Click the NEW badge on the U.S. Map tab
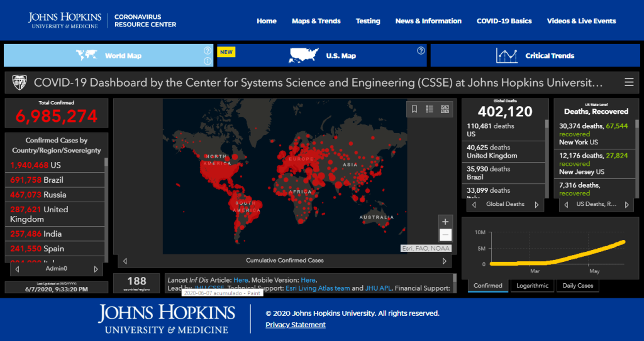Viewport: 644px width, 341px height. pos(226,52)
